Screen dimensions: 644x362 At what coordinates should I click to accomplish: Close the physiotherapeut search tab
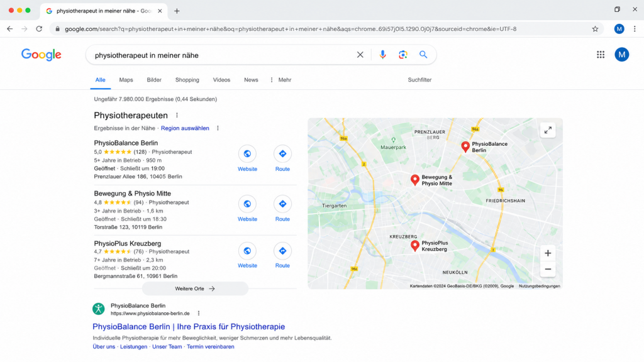160,11
